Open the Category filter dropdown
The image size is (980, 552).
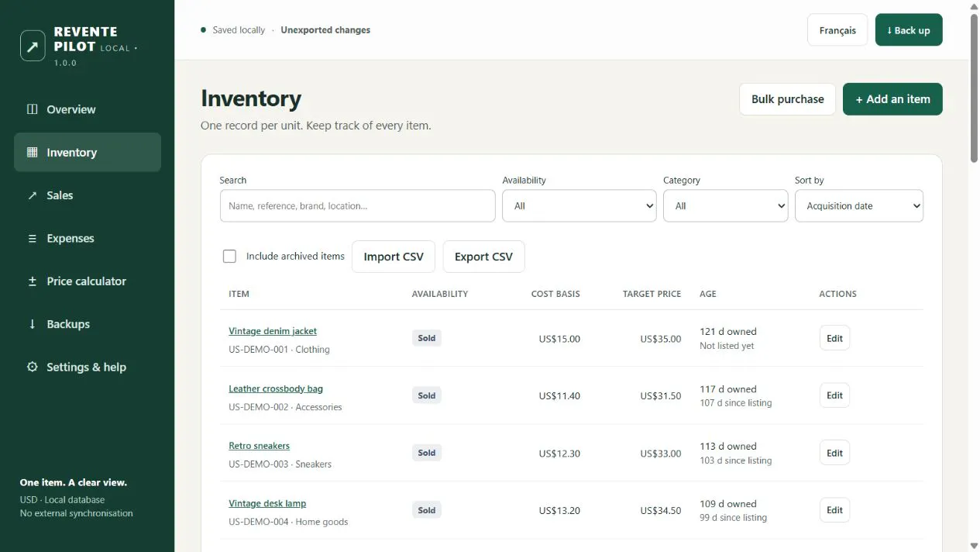pos(726,205)
